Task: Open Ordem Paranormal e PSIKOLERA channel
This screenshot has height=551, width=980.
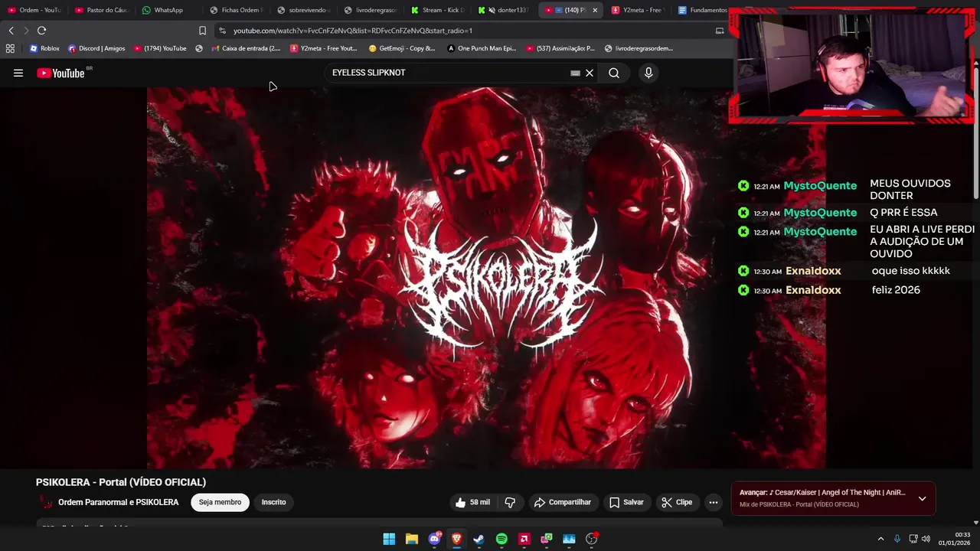Action: (x=118, y=502)
